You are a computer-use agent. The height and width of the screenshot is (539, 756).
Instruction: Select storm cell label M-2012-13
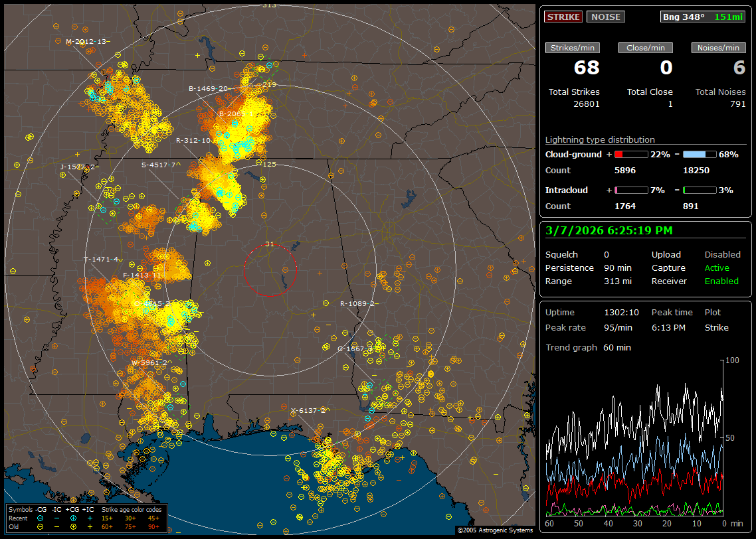tap(86, 41)
